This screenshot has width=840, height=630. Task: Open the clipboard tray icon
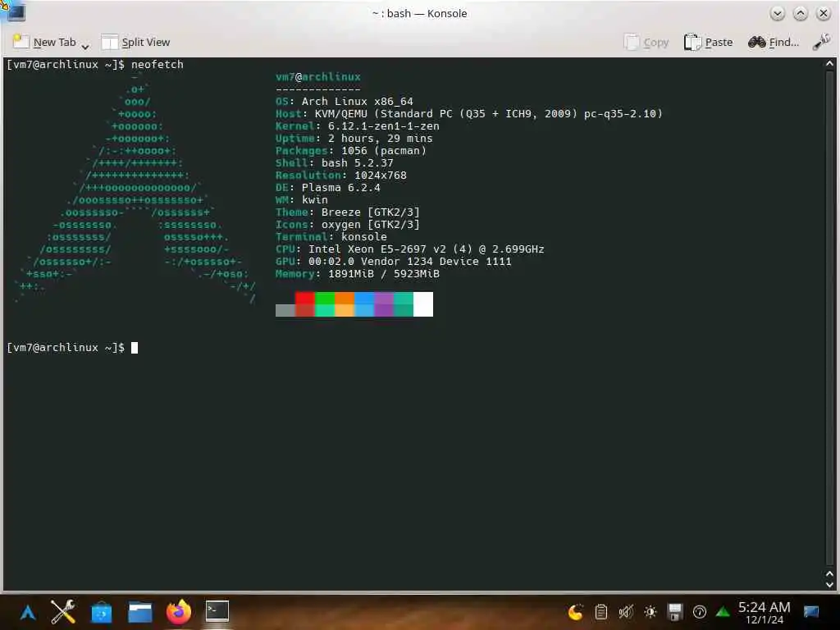click(x=601, y=612)
